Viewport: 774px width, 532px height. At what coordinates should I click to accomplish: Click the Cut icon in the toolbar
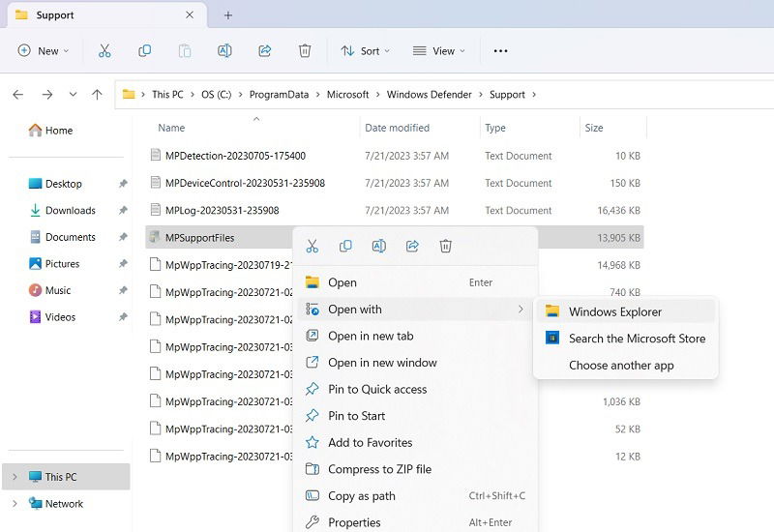pos(104,51)
